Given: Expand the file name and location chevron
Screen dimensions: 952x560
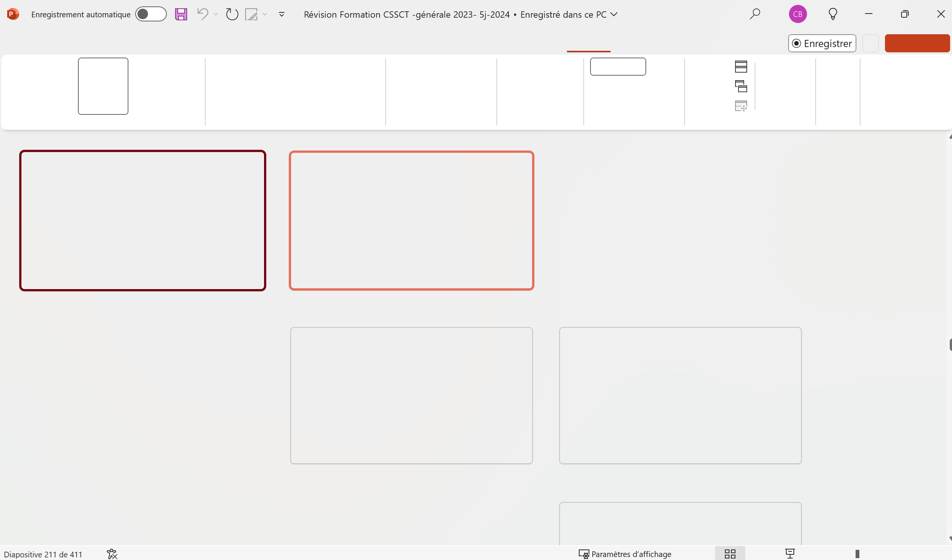Looking at the screenshot, I should pos(614,14).
